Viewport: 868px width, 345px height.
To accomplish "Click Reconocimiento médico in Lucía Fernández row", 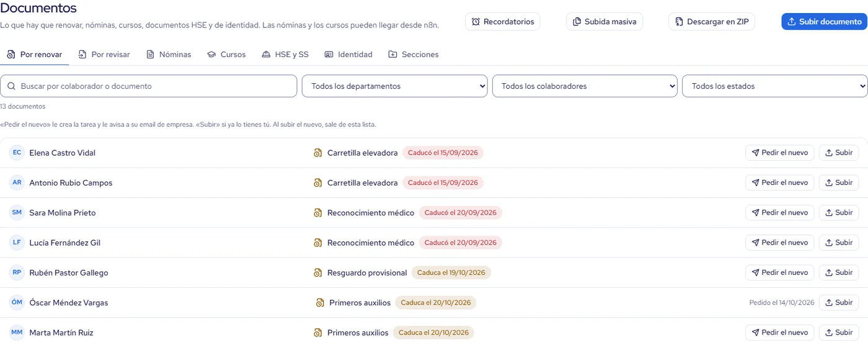I will [x=371, y=243].
